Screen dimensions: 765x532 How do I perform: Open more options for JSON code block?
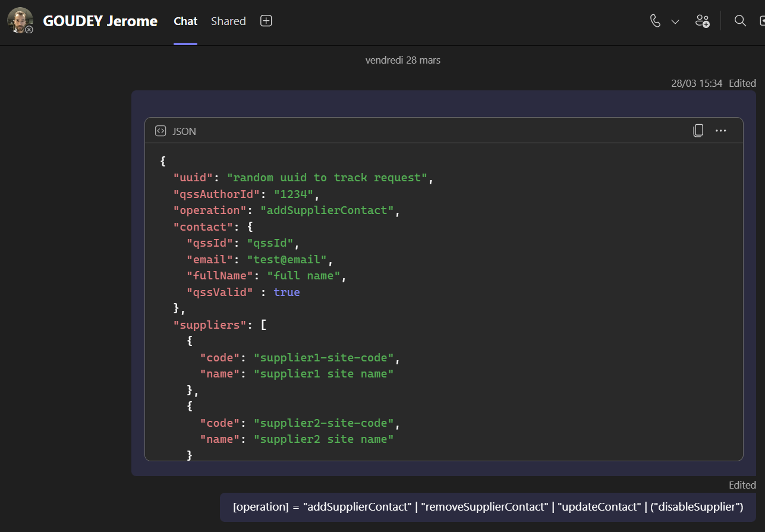coord(721,131)
